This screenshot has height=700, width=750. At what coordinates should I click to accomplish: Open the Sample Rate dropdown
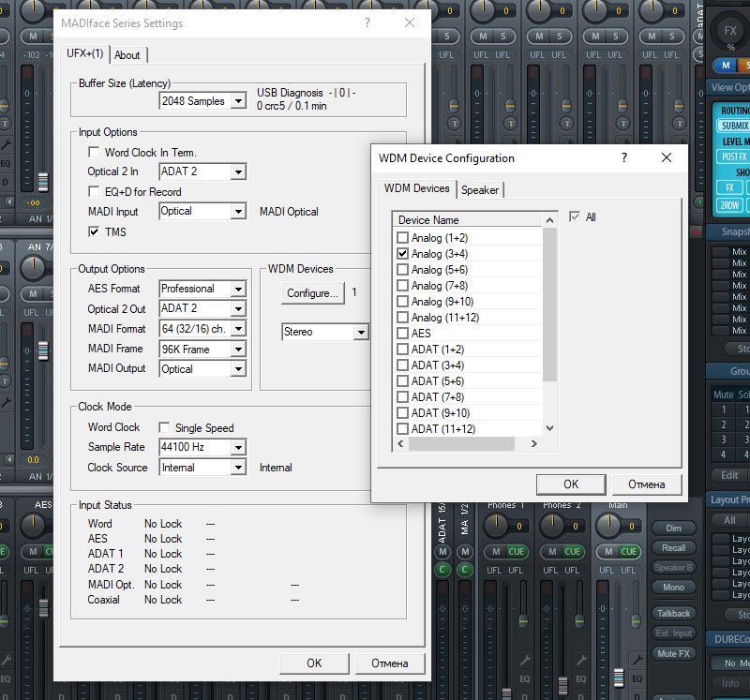coord(238,447)
